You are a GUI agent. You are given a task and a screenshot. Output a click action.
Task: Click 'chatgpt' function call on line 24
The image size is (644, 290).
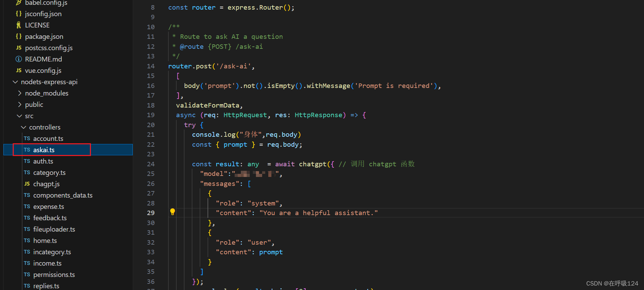313,164
